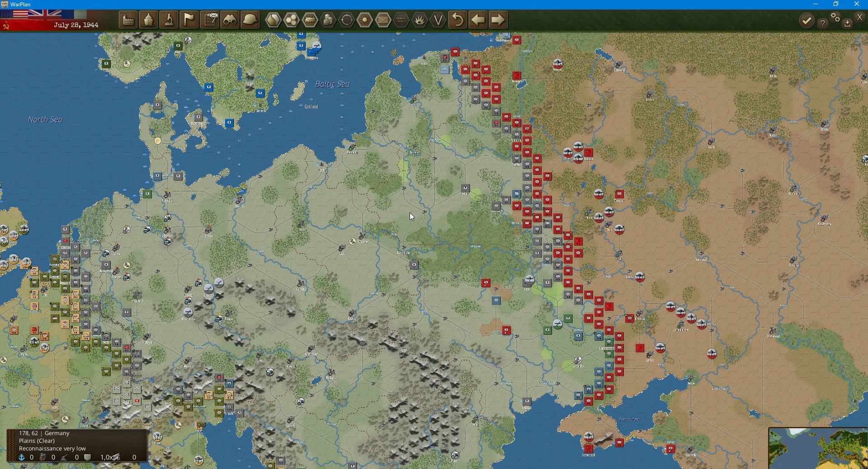End the turn with the checkmark
Viewport: 868px width, 469px height.
point(807,20)
